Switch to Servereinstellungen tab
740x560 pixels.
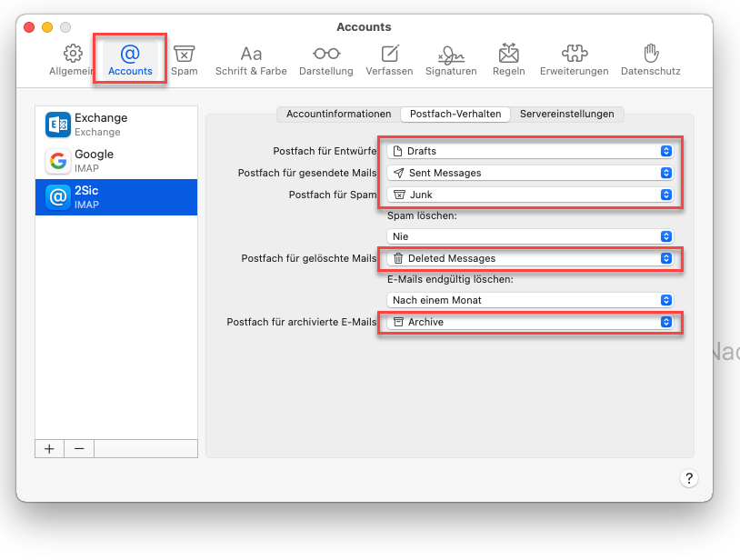pyautogui.click(x=566, y=115)
